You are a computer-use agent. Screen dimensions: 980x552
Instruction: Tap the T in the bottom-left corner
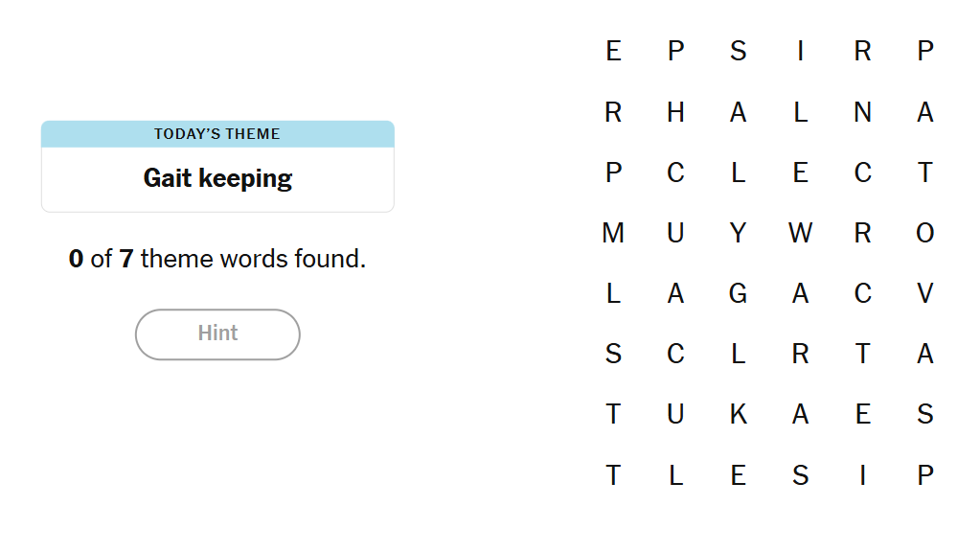613,475
